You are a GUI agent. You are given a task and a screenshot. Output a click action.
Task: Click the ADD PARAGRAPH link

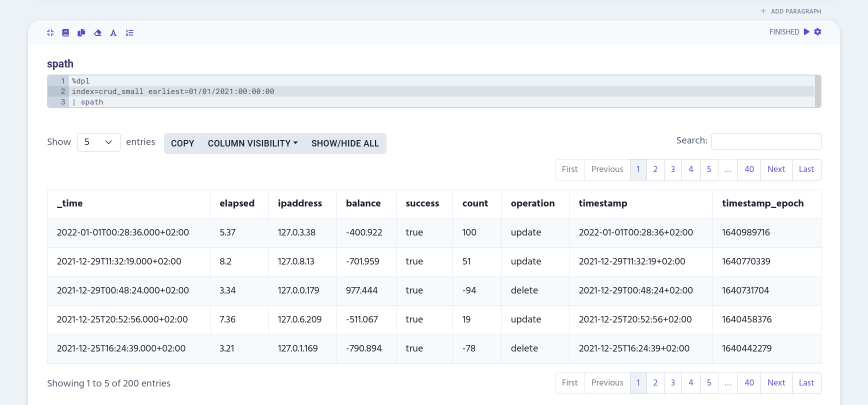[x=796, y=11]
